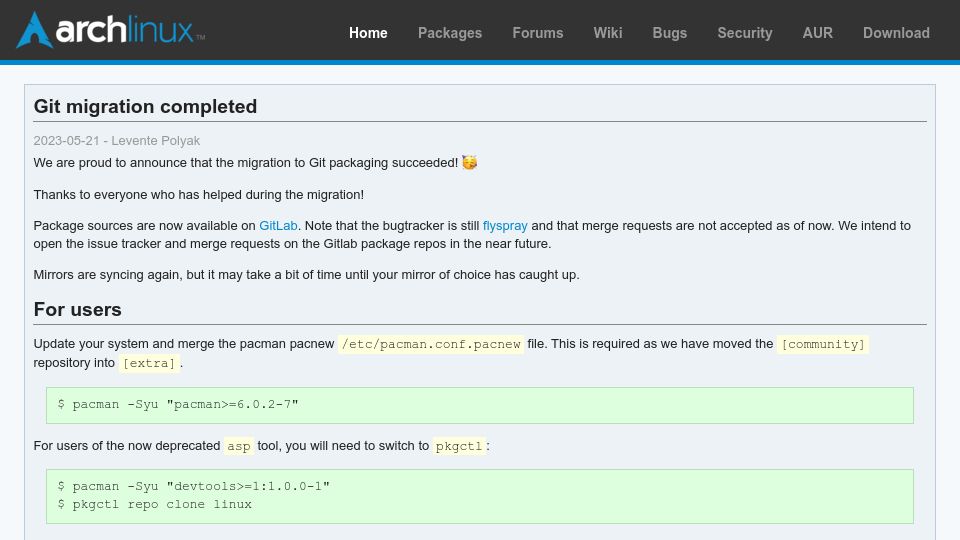This screenshot has height=540, width=960.
Task: Open the Forums page
Action: (538, 33)
